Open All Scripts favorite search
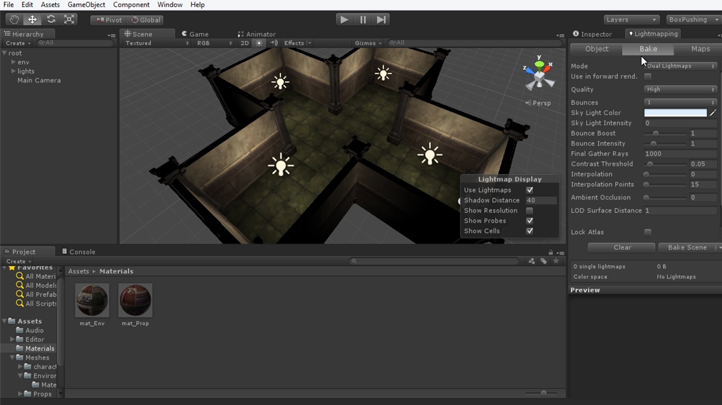This screenshot has width=722, height=405. click(36, 304)
